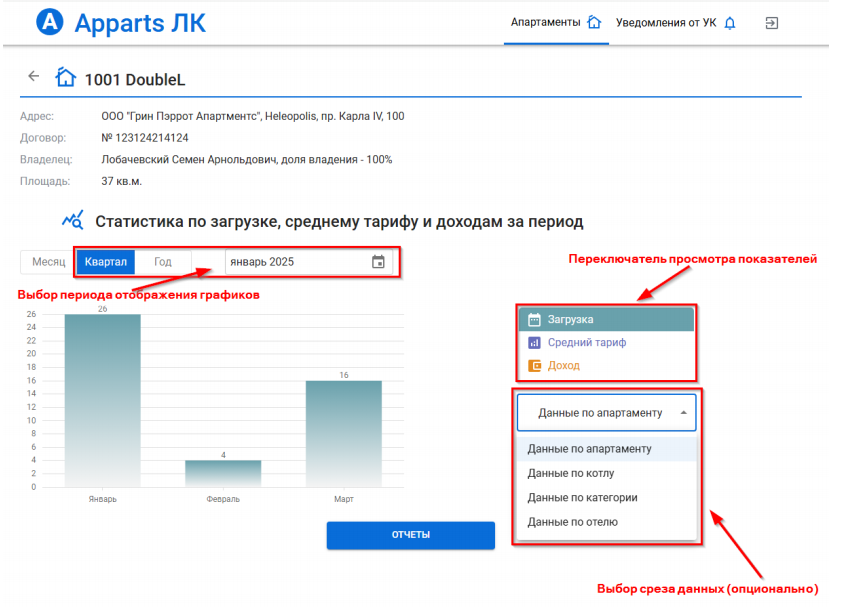Click the logout icon in header
The width and height of the screenshot is (842, 607).
(771, 22)
